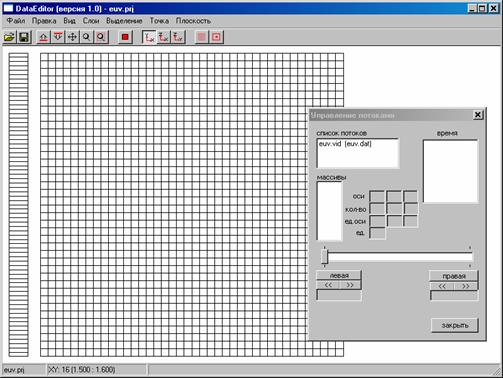Click the red square stop icon
The image size is (503, 378).
[125, 37]
